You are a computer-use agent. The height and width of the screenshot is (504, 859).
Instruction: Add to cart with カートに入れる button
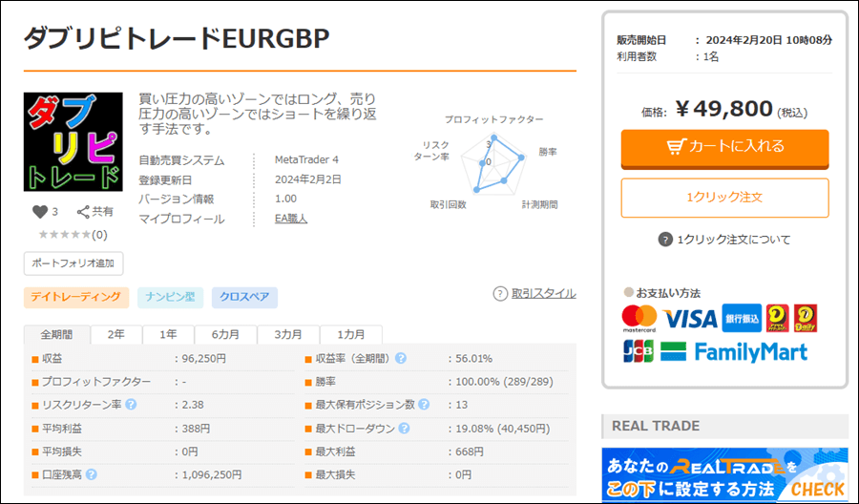(724, 147)
